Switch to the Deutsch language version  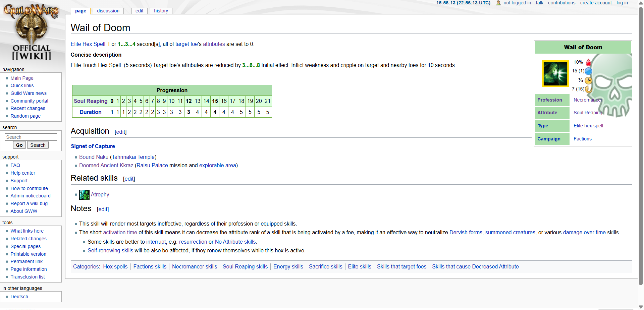coord(19,297)
